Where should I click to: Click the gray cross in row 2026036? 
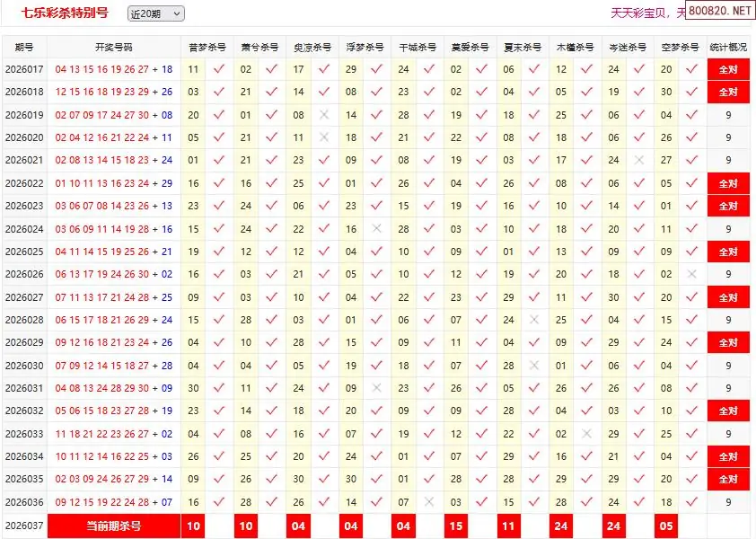pyautogui.click(x=429, y=503)
